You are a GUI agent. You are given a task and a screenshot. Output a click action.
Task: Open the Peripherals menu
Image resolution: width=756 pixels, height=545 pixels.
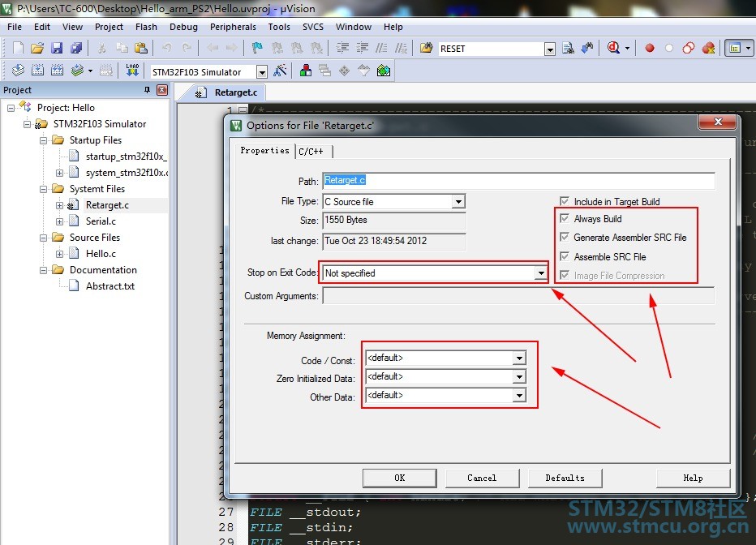point(233,27)
